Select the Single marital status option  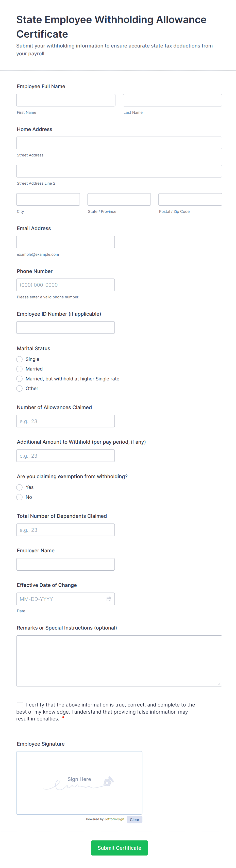tap(20, 359)
